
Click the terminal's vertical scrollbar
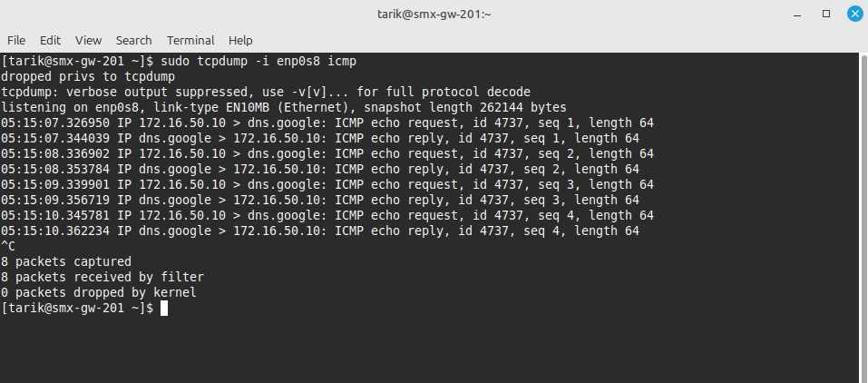[864, 217]
